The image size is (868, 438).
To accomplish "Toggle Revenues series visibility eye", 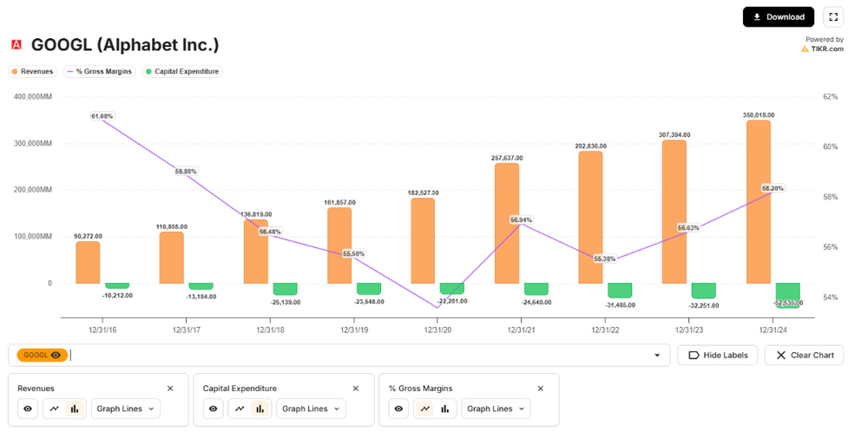I will point(28,409).
